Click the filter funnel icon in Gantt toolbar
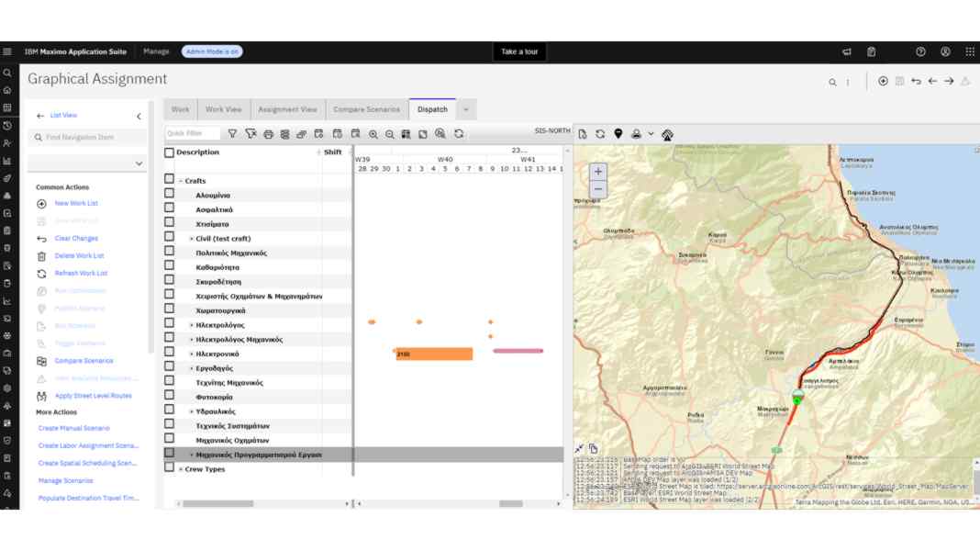This screenshot has width=980, height=551. [x=233, y=134]
